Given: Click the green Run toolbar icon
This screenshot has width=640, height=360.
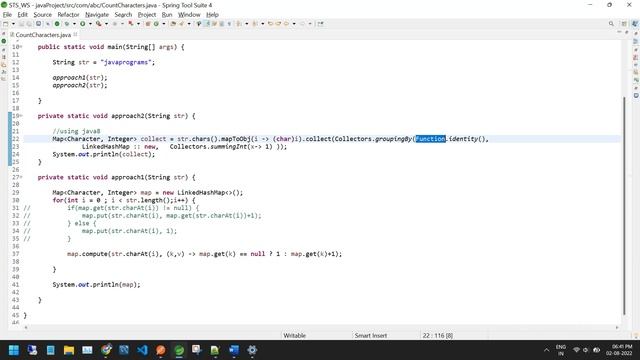Looking at the screenshot, I should point(82,24).
